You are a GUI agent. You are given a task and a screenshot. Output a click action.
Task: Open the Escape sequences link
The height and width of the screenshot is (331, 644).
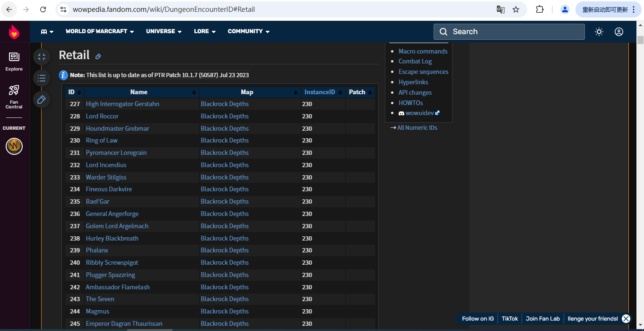click(423, 72)
